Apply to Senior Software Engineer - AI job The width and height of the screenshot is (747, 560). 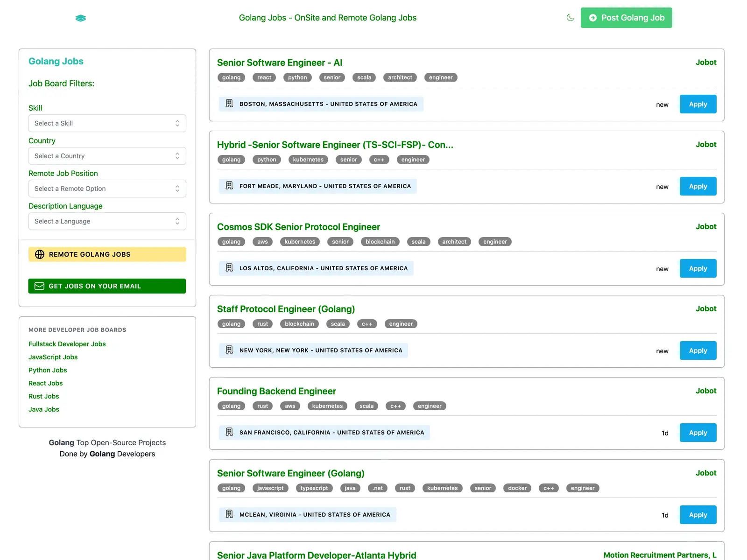(698, 104)
